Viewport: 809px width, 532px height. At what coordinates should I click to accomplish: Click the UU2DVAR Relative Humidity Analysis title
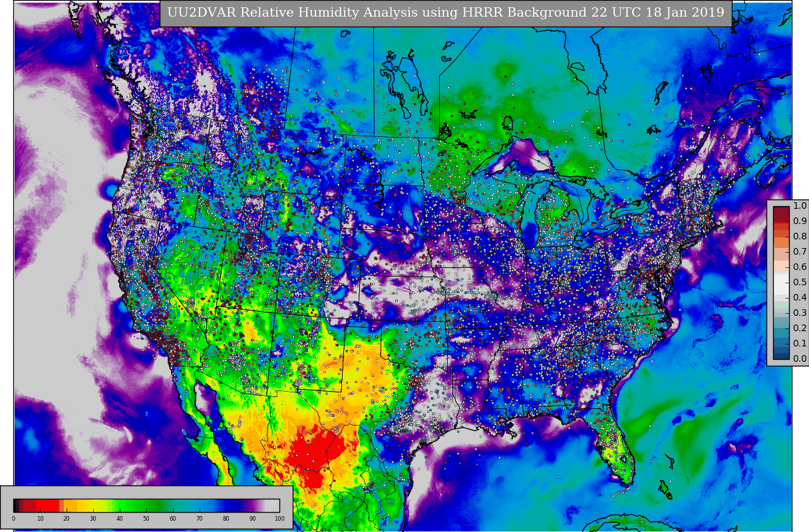point(446,13)
